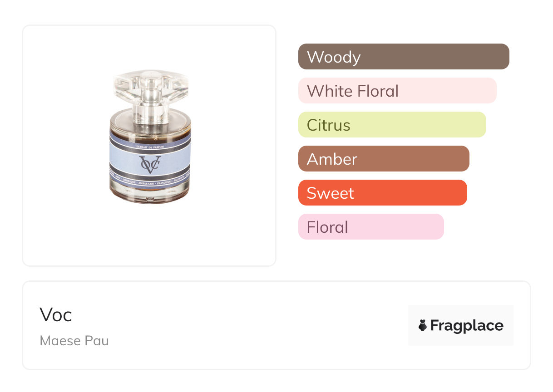Click the Citrus accord bar
Viewport: 553px width, 392px height.
pyautogui.click(x=392, y=125)
